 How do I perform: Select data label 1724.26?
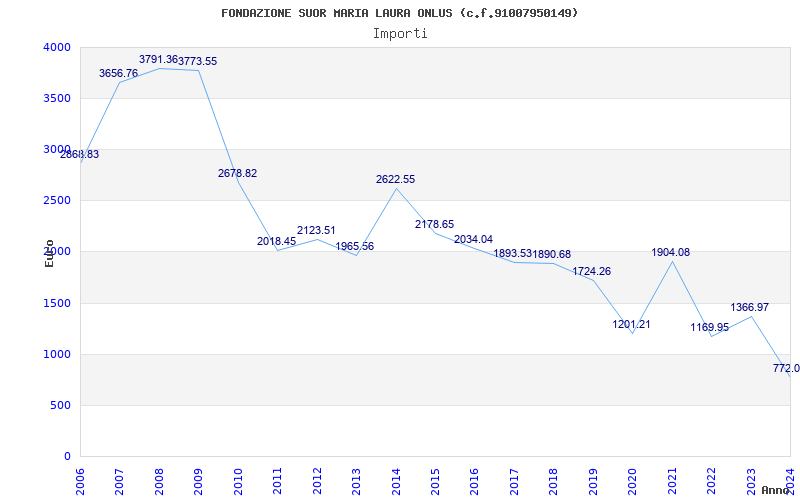click(591, 271)
